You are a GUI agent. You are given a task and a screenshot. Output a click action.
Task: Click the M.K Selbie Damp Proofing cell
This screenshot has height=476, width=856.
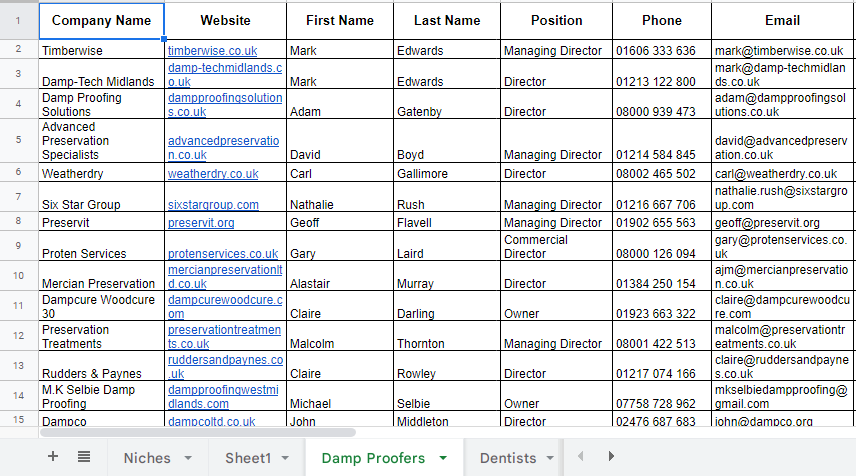[x=102, y=396]
